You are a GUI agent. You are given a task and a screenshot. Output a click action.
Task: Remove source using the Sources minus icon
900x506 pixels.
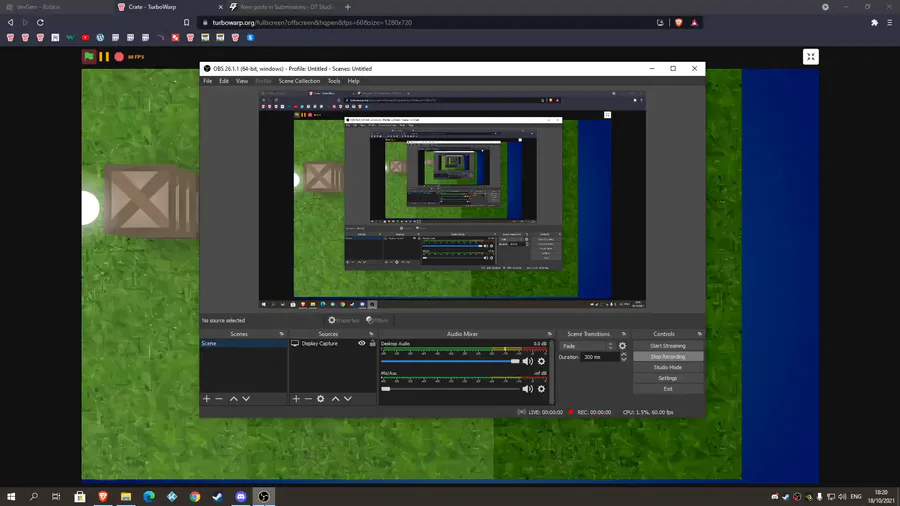(x=308, y=398)
